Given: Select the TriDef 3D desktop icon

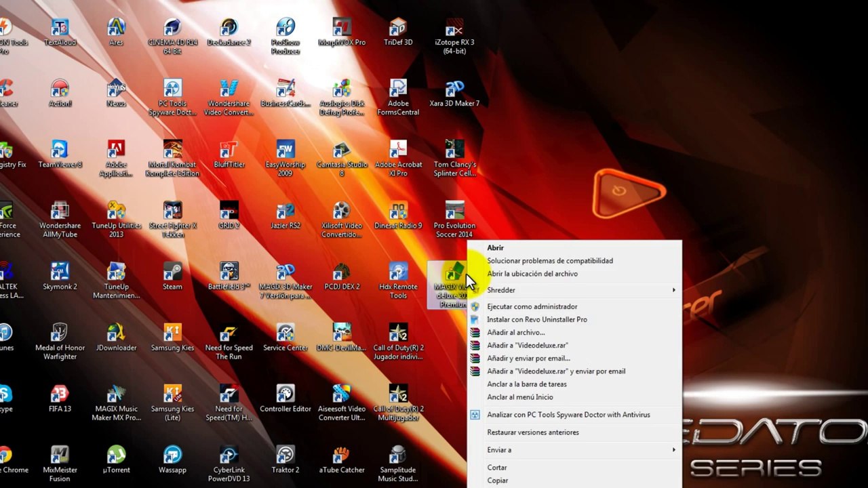Looking at the screenshot, I should pyautogui.click(x=398, y=33).
